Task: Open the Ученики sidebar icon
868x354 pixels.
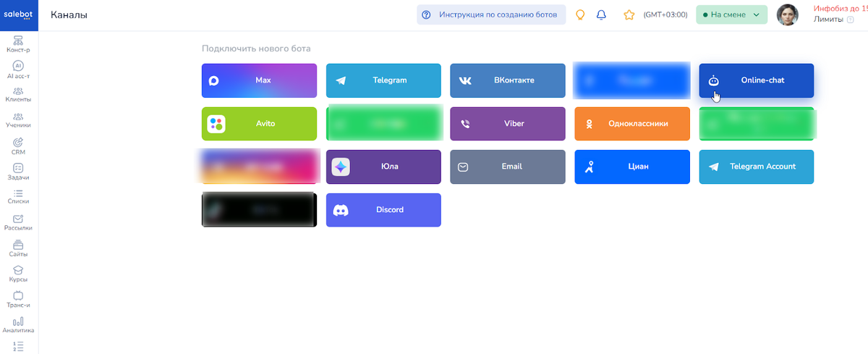Action: 19,120
